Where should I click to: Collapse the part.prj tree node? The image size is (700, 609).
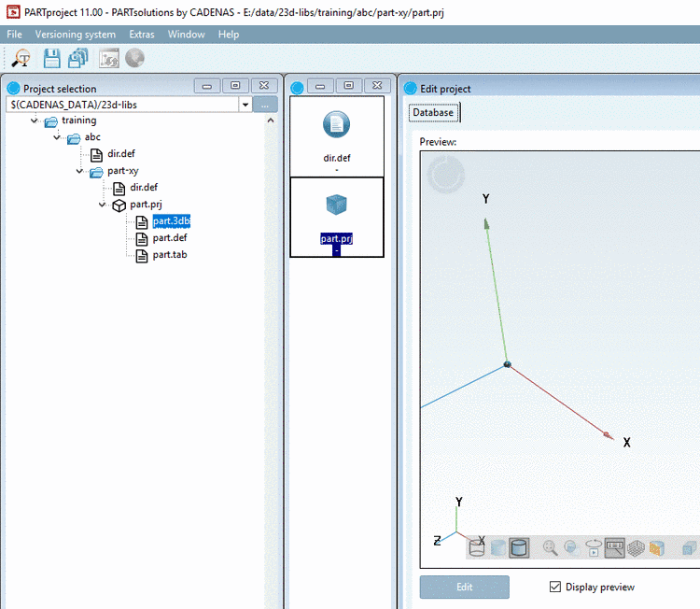[103, 205]
